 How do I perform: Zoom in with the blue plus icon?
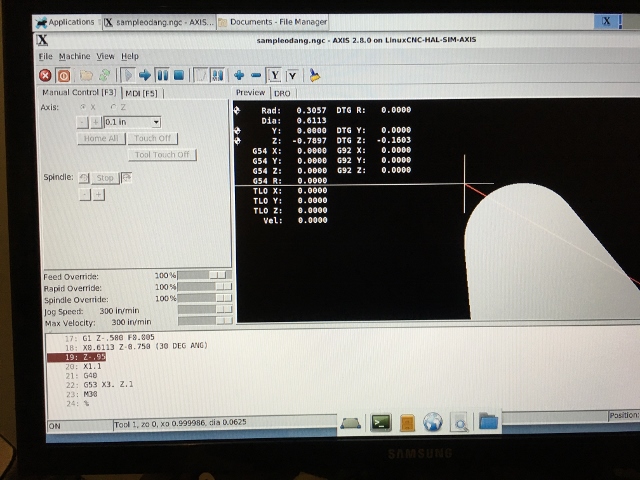coord(239,75)
